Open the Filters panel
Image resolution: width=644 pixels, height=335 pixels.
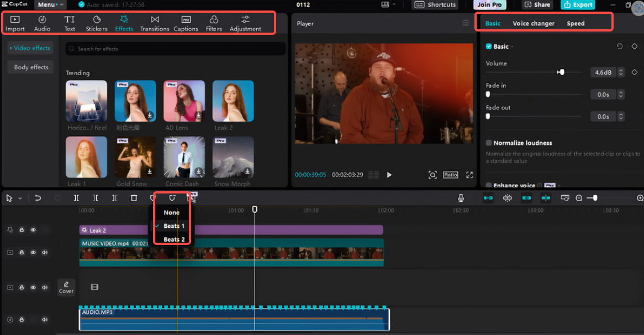coord(214,23)
